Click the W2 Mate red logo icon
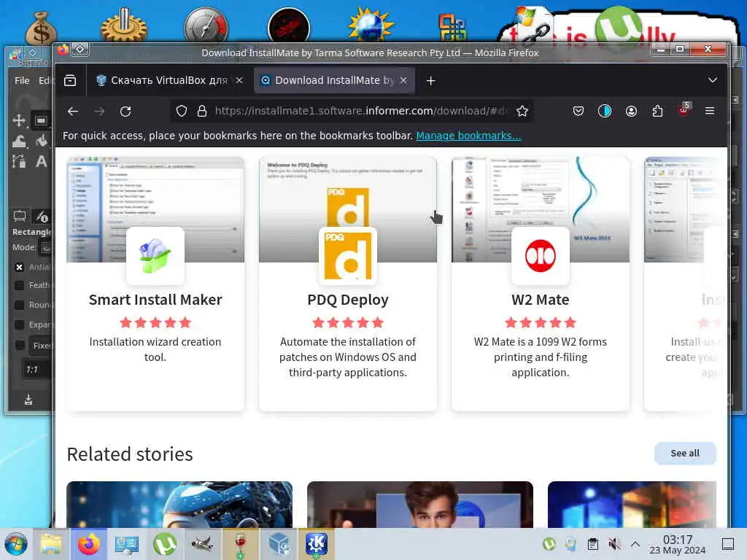 pyautogui.click(x=541, y=256)
